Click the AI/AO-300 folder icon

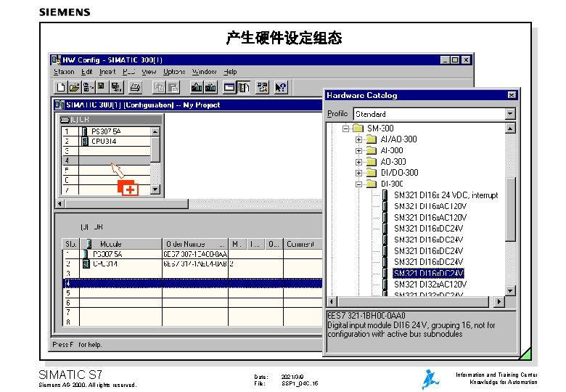[372, 139]
